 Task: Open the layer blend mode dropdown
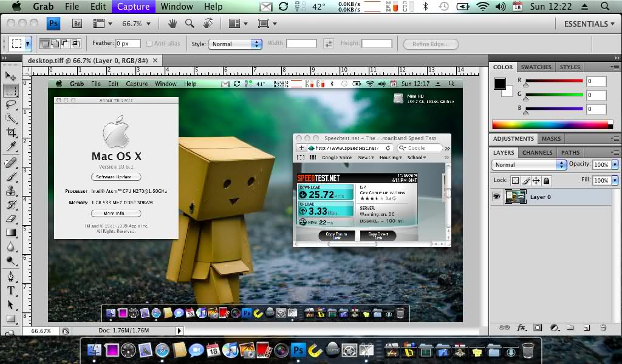pos(529,165)
